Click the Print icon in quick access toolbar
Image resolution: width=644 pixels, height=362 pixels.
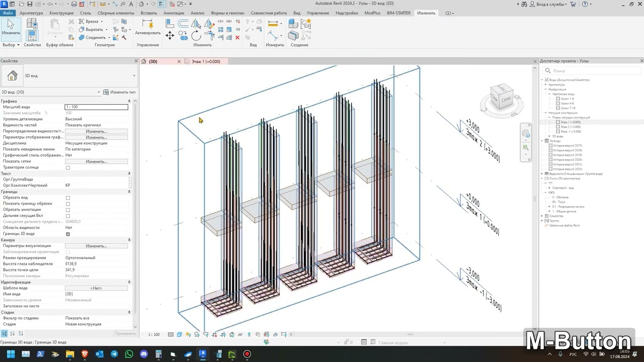tap(74, 4)
